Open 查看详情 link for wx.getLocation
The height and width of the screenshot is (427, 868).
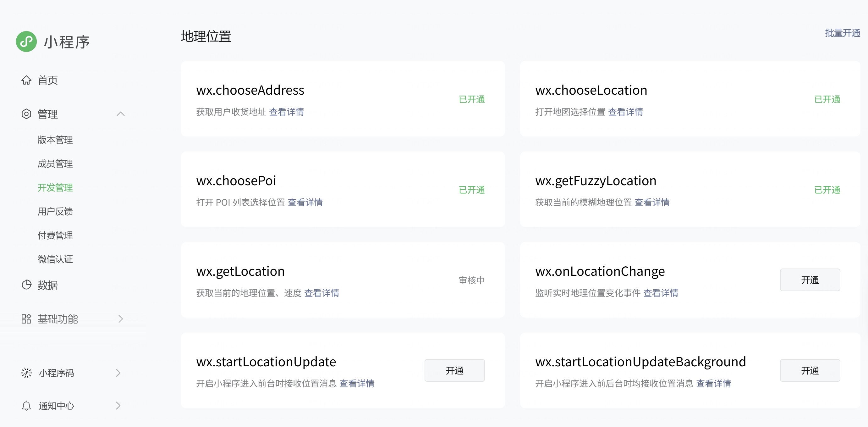[x=321, y=293]
